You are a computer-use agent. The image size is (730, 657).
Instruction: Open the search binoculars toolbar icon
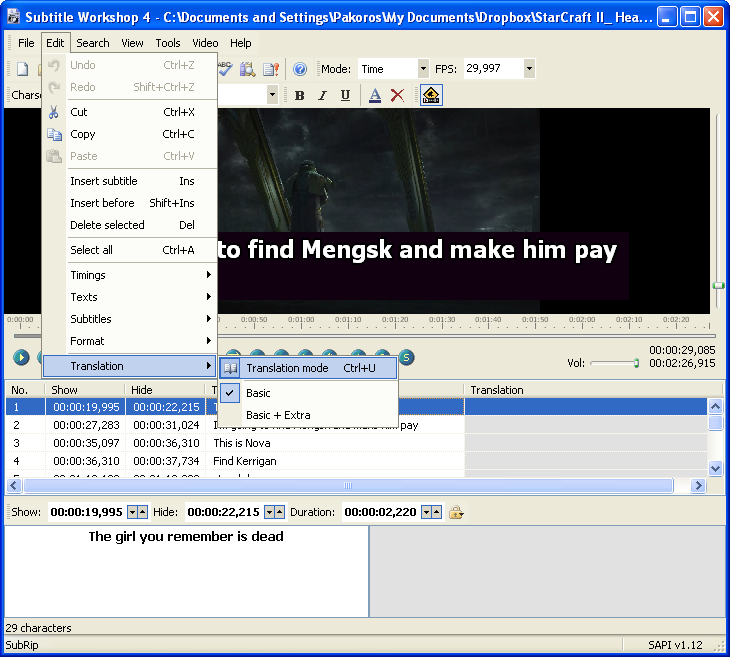pyautogui.click(x=248, y=69)
